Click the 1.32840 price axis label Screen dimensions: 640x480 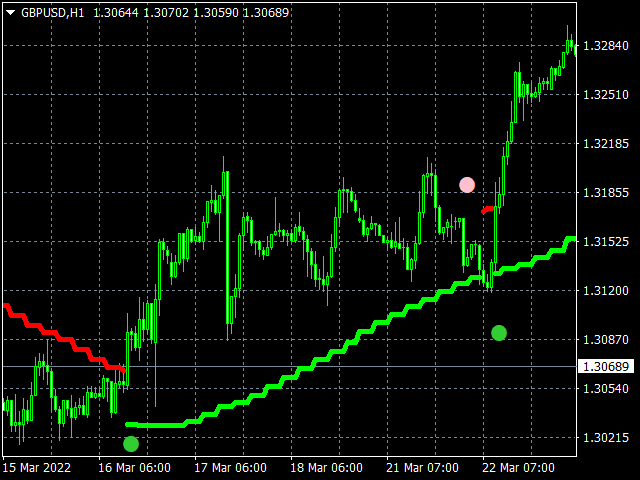(606, 46)
